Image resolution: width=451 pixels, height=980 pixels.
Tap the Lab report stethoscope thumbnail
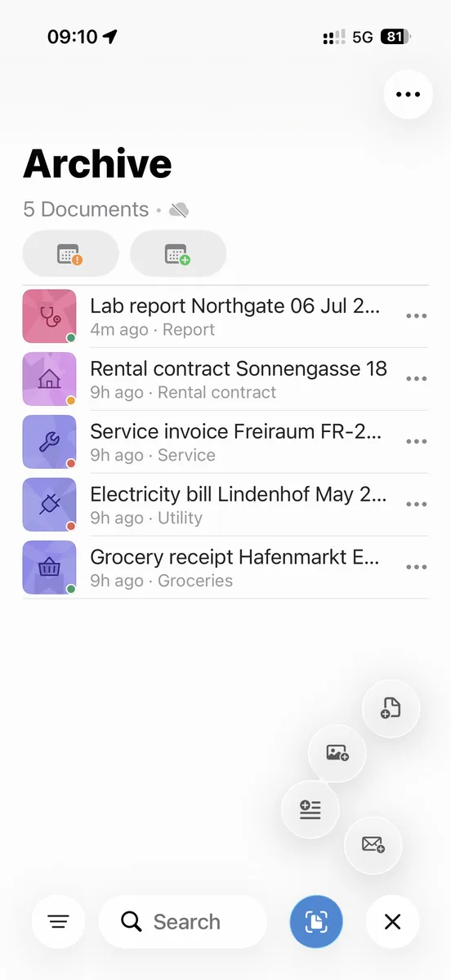(49, 316)
